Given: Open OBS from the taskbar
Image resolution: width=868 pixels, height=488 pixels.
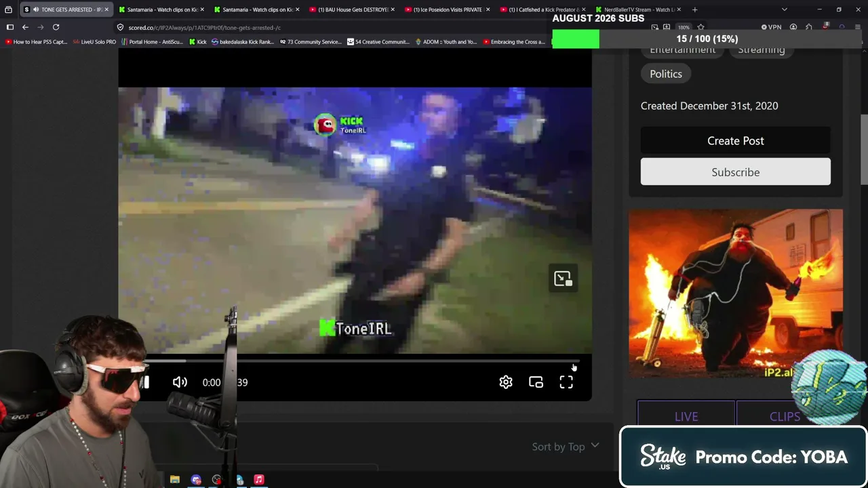Looking at the screenshot, I should [x=216, y=480].
